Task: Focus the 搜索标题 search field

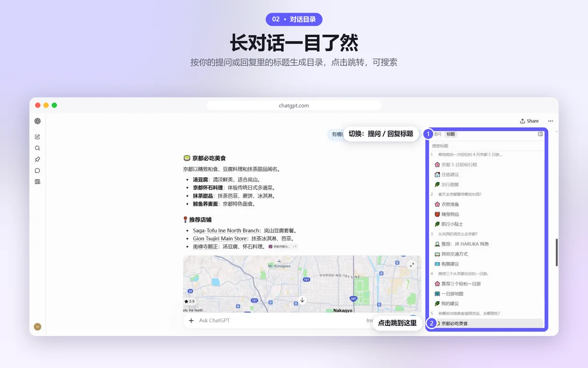Action: point(486,146)
